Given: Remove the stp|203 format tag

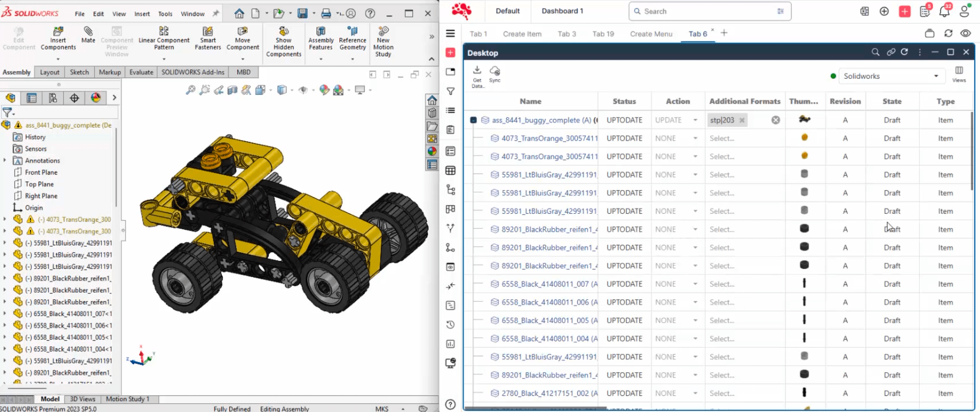Looking at the screenshot, I should pos(742,120).
